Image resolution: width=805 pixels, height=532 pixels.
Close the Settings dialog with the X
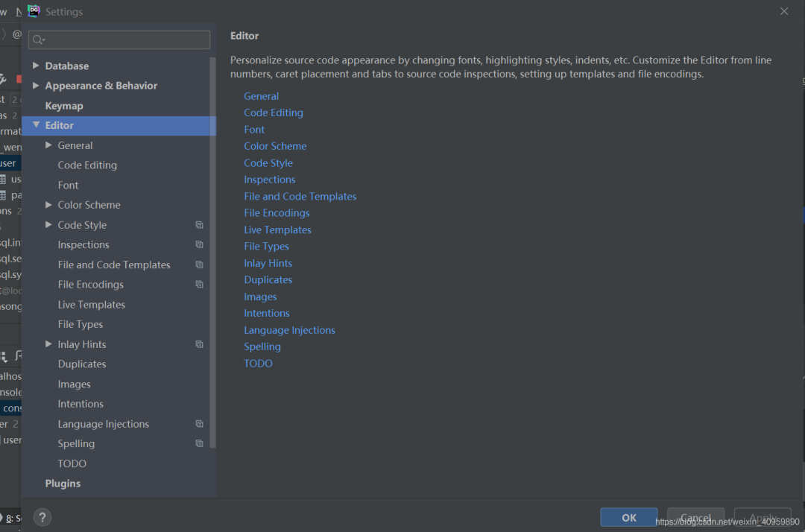[784, 11]
